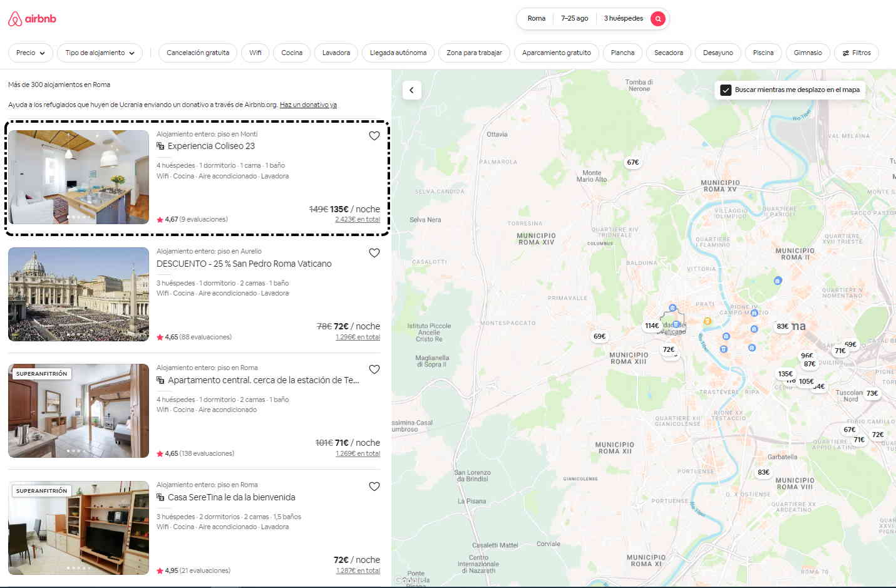Open kitchen photo of Experiencia Coliseo 23
This screenshot has height=588, width=896.
(78, 177)
